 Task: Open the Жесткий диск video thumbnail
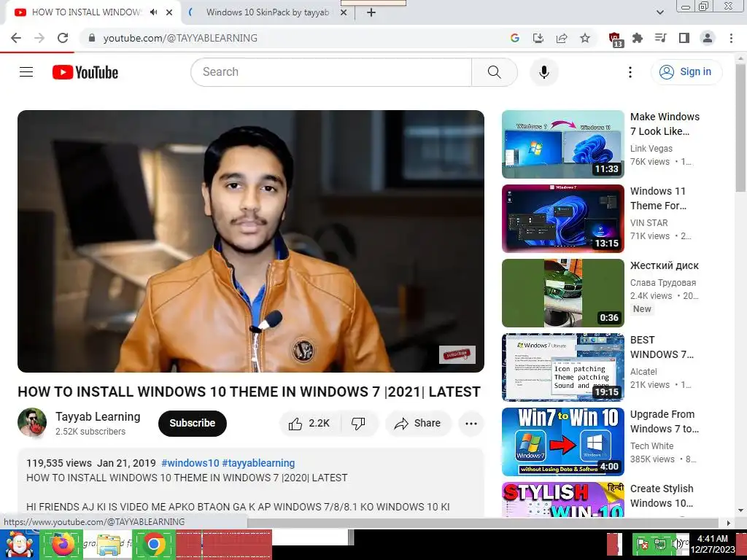point(562,293)
